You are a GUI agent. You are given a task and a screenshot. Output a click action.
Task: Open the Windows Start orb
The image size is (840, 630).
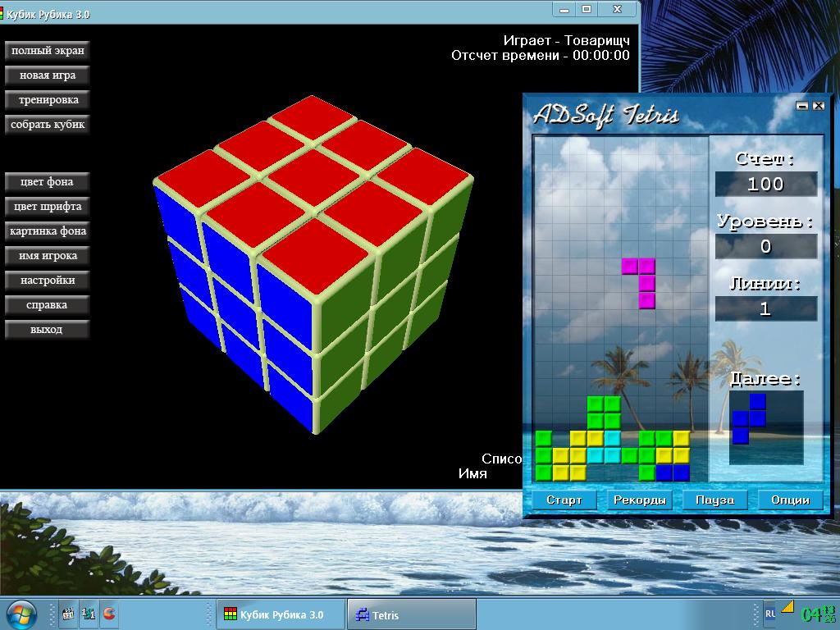(21, 614)
